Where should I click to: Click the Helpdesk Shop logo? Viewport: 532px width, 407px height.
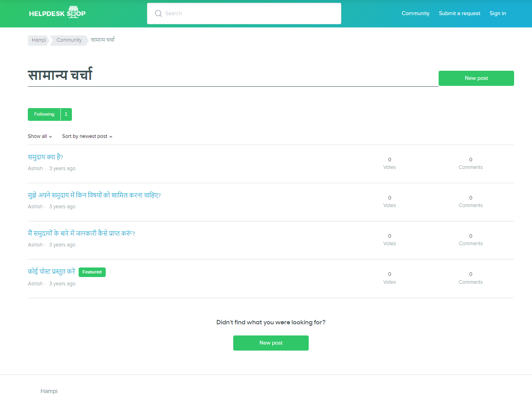pos(57,13)
